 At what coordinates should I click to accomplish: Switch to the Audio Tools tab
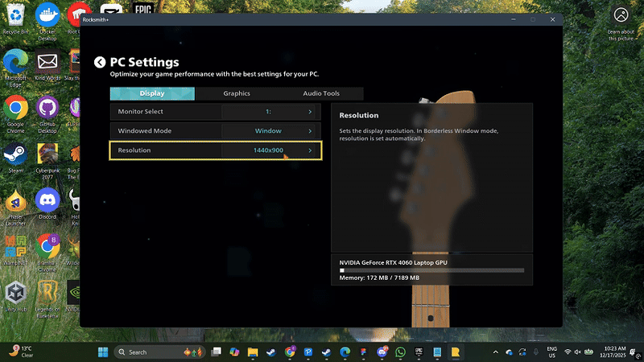point(321,93)
